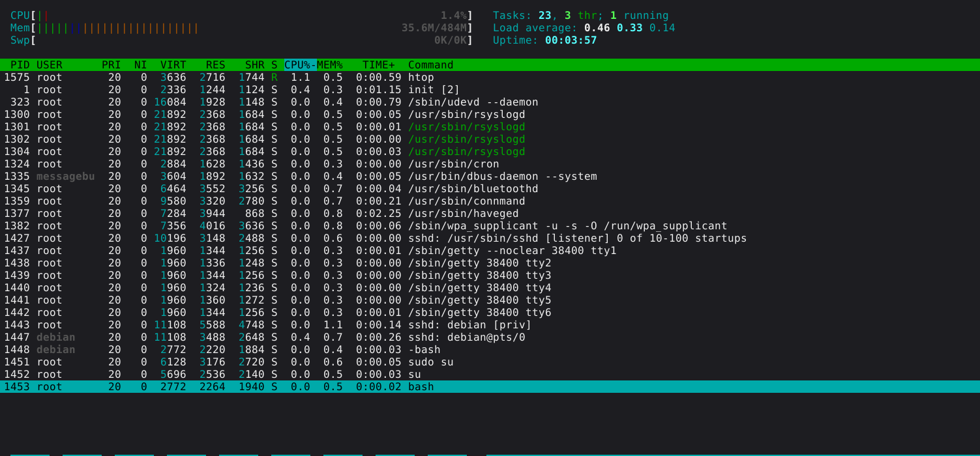Click the CPU usage meter bar
Image resolution: width=980 pixels, height=456 pixels.
241,16
